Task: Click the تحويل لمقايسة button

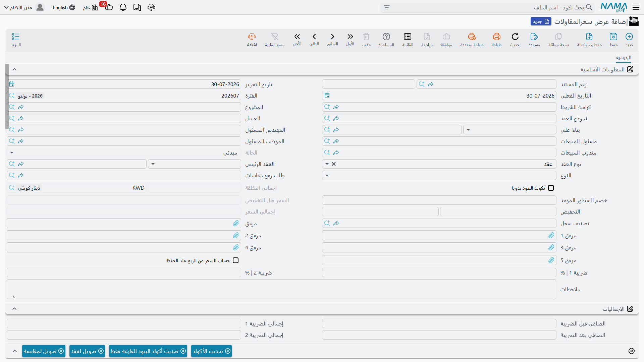Action: [x=44, y=351]
